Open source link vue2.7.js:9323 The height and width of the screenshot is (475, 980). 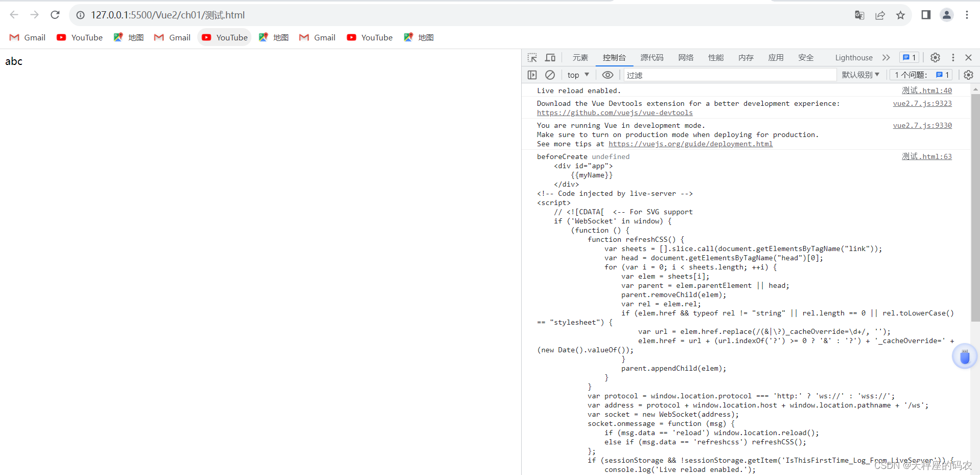pyautogui.click(x=922, y=103)
